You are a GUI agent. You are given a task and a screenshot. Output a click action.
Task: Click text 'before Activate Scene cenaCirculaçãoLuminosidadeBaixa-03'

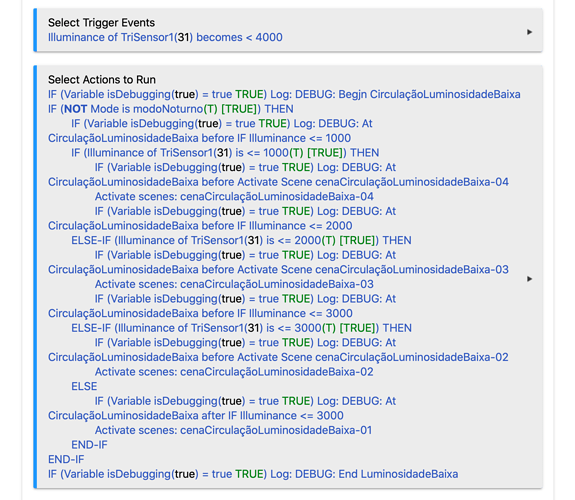click(355, 270)
